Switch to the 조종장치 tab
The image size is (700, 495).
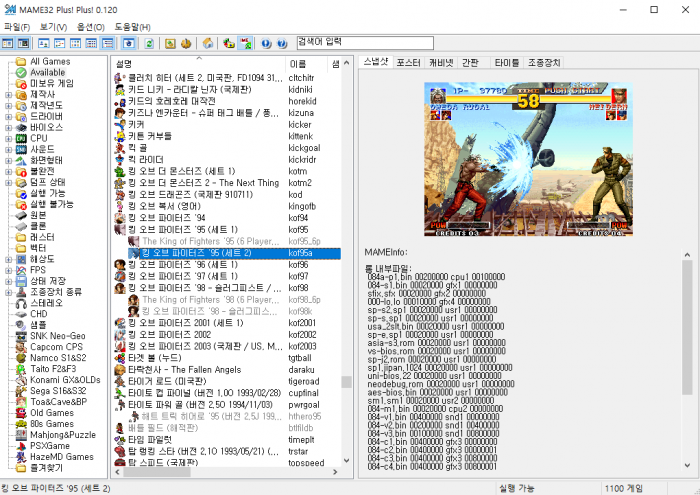(x=544, y=62)
